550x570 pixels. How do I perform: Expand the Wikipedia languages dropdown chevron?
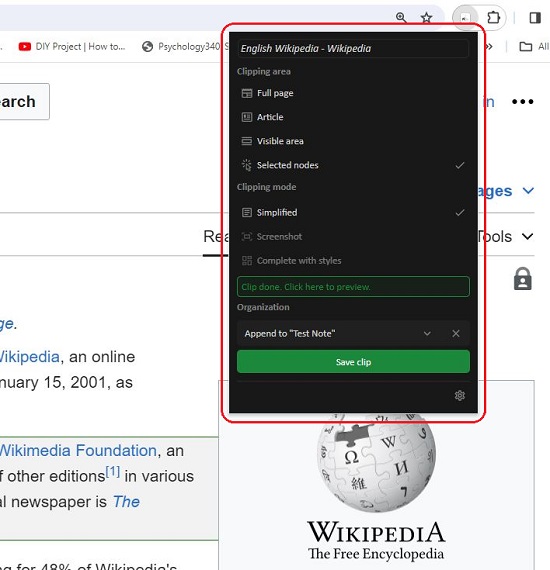[x=528, y=190]
